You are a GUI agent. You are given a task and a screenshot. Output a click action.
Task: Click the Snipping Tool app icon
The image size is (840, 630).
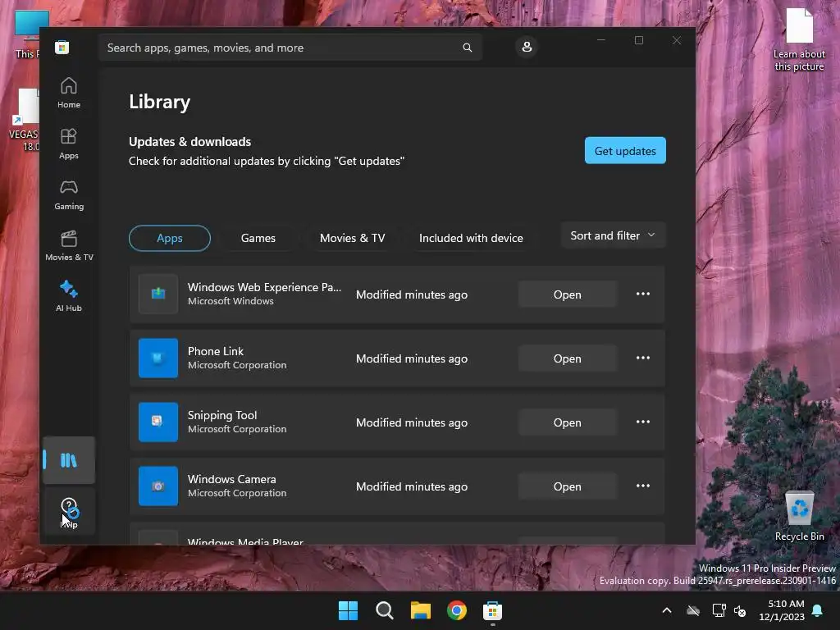(x=158, y=422)
